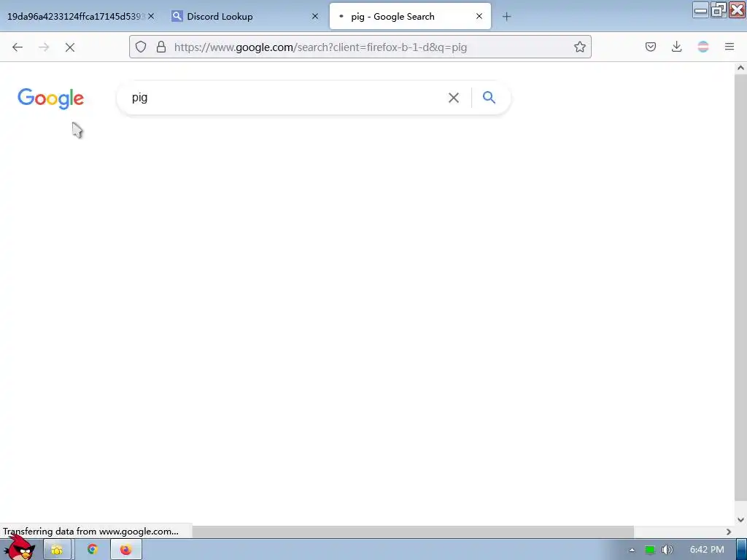Image resolution: width=747 pixels, height=560 pixels.
Task: Switch to the Discord Lookup tab
Action: click(244, 16)
